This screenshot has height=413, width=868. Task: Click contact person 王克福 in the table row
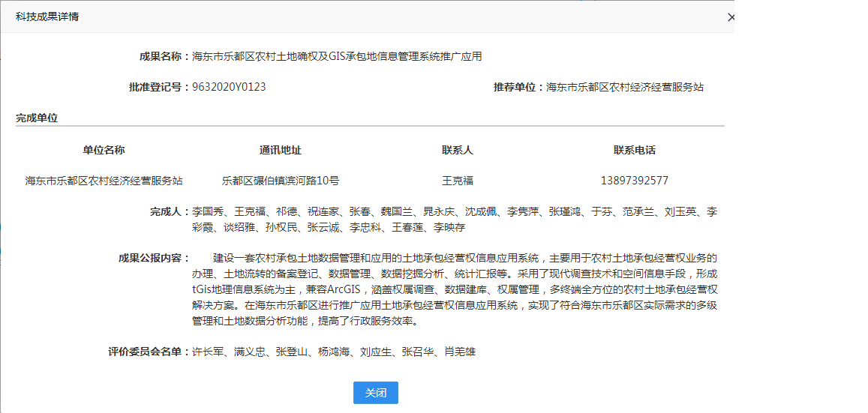458,181
